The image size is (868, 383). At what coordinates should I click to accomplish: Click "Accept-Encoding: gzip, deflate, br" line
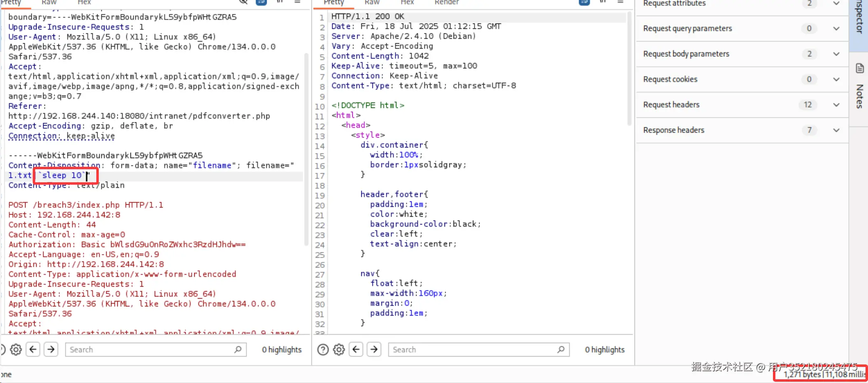click(x=91, y=126)
